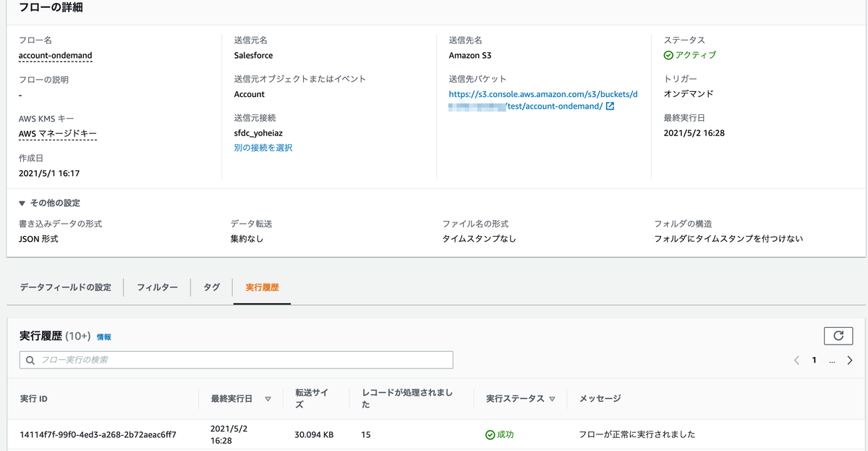The image size is (868, 451).
Task: Collapse the その他の設定 section
Action: point(49,203)
